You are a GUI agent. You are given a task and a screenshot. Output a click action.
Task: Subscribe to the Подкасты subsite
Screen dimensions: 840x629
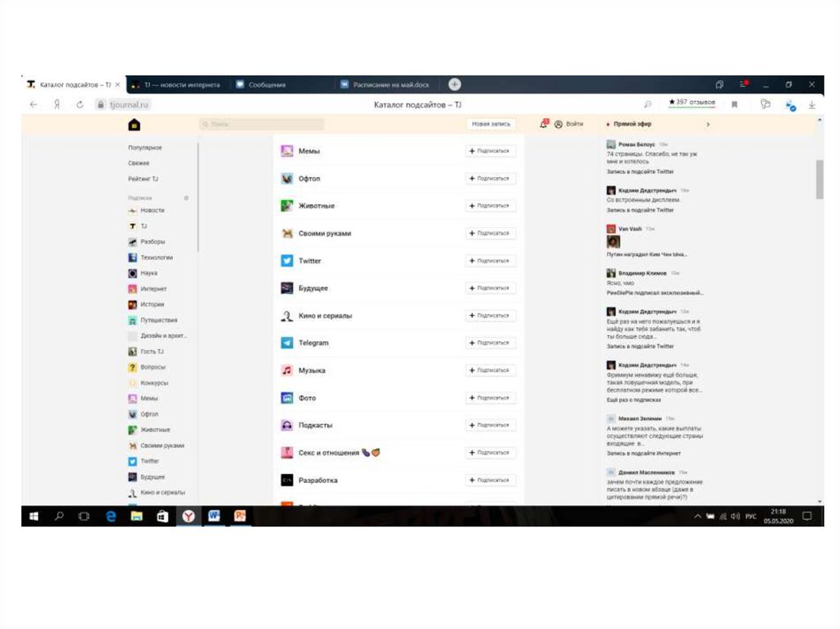(490, 425)
